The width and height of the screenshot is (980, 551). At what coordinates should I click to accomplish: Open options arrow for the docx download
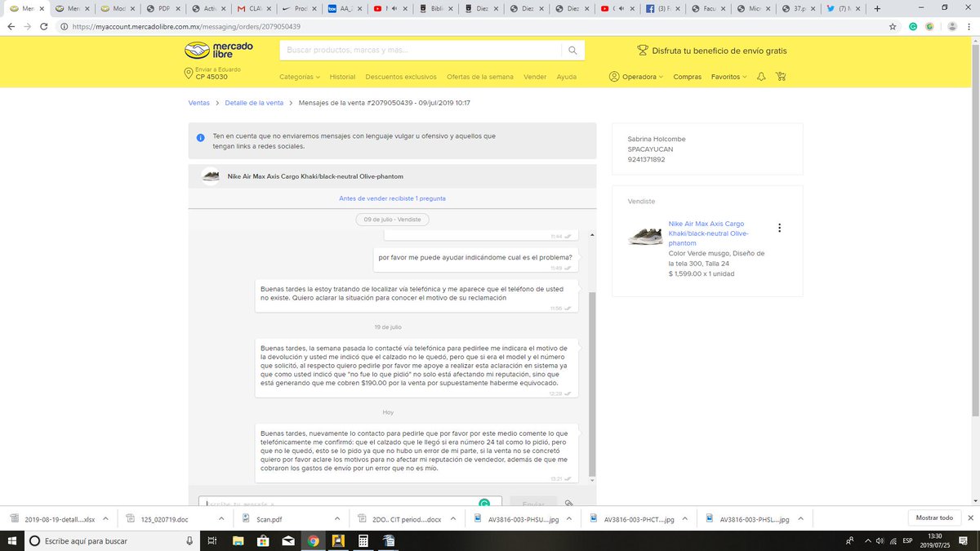point(453,518)
